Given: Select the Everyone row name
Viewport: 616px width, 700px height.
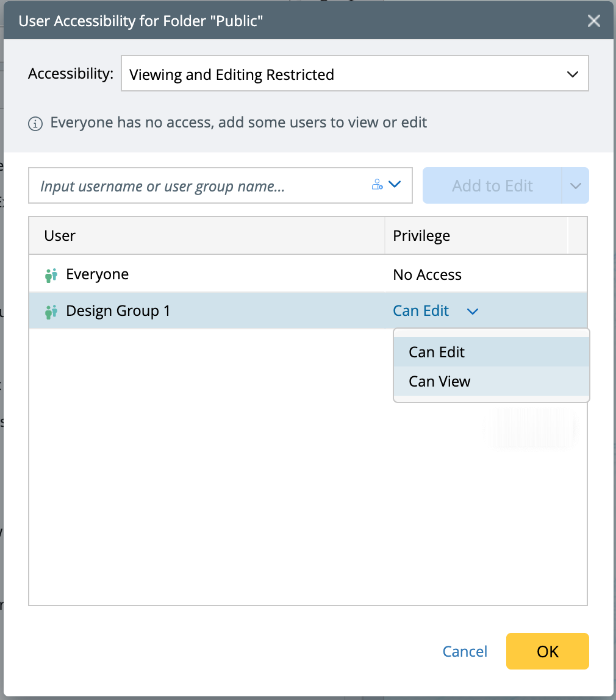Looking at the screenshot, I should [x=98, y=274].
